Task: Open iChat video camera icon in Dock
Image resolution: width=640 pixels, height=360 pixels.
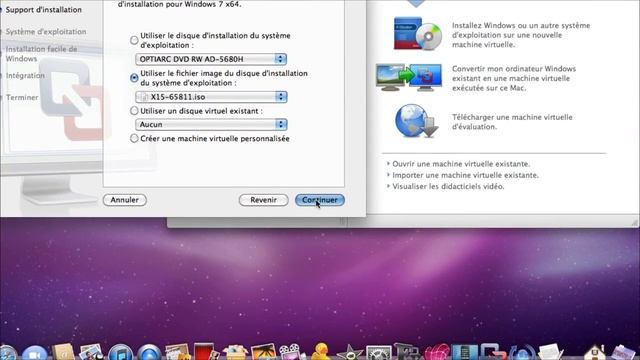Action: (x=35, y=352)
